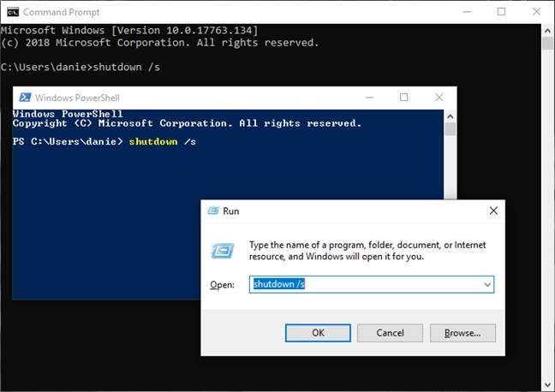This screenshot has width=555, height=392.
Task: Click the Windows PowerShell title bar icon
Action: point(25,98)
